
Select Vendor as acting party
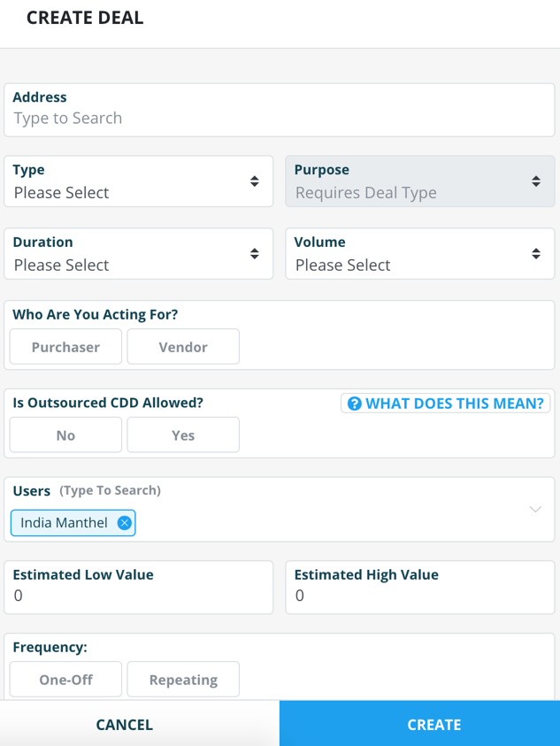click(183, 347)
